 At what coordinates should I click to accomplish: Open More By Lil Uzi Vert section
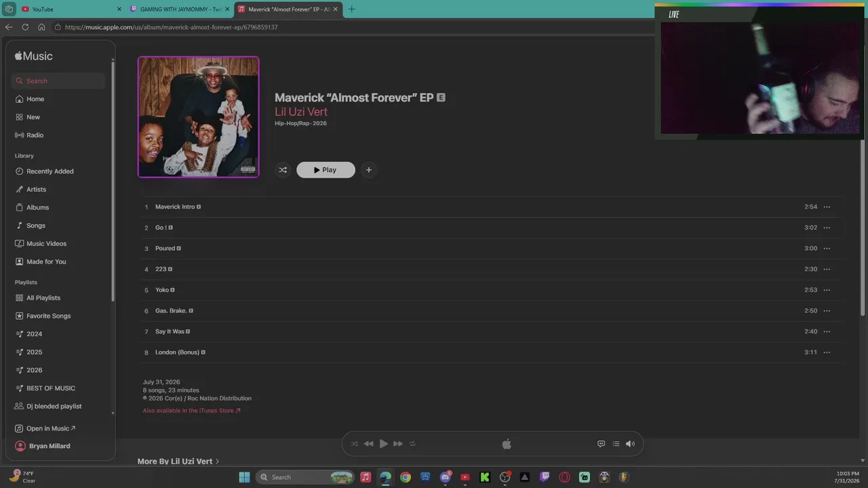[178, 462]
